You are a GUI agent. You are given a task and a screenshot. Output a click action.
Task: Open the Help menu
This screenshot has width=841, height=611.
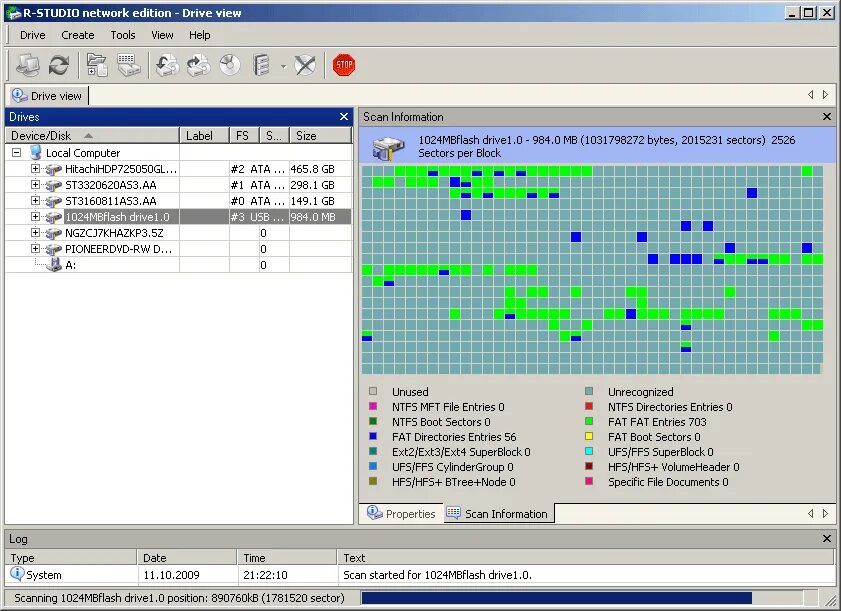(x=200, y=35)
